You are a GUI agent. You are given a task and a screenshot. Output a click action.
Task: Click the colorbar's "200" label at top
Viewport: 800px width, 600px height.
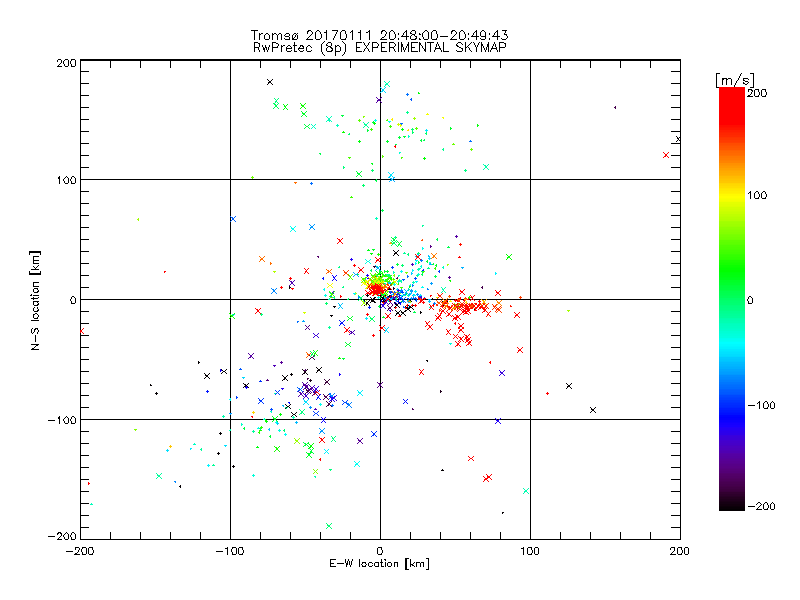757,93
